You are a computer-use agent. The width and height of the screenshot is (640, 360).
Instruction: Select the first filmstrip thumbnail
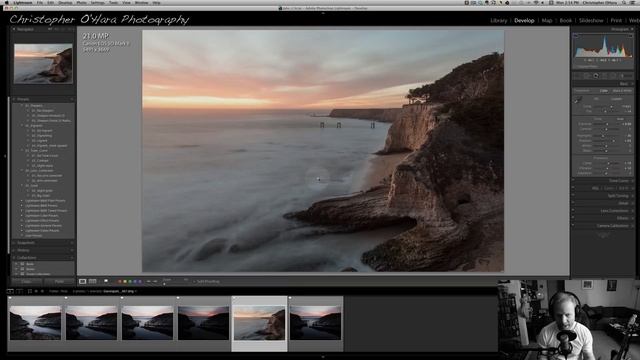[x=36, y=322]
